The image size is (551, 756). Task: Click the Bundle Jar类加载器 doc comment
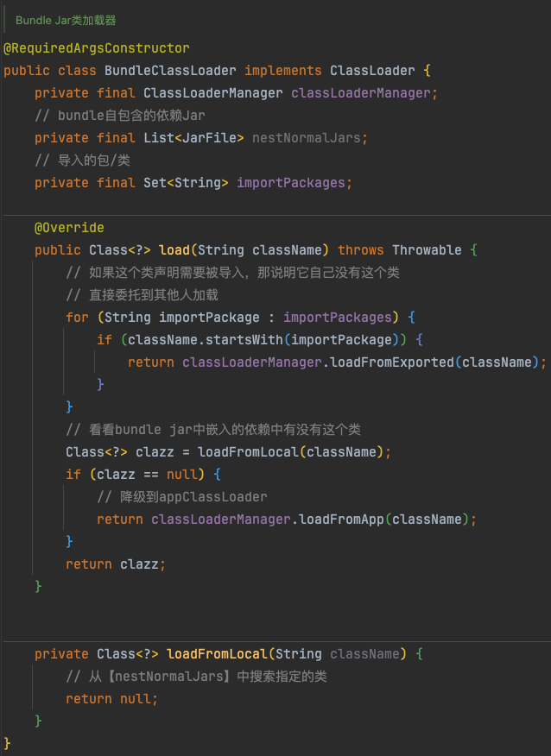point(66,20)
